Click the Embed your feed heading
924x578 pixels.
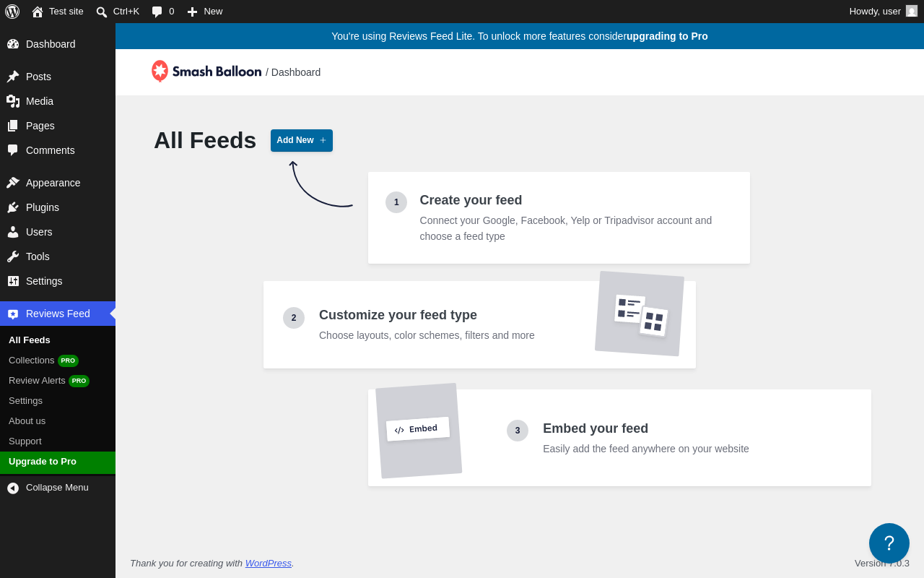596,428
